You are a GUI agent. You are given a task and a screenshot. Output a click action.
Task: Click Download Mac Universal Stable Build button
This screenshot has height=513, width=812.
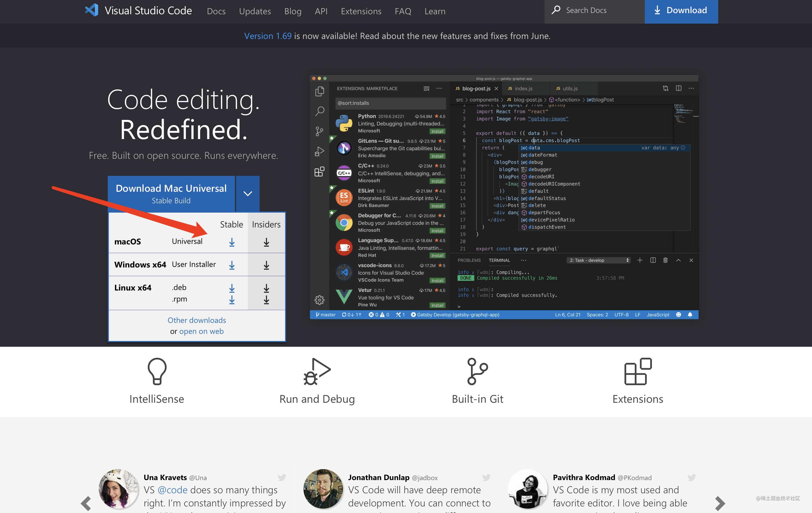(x=171, y=193)
